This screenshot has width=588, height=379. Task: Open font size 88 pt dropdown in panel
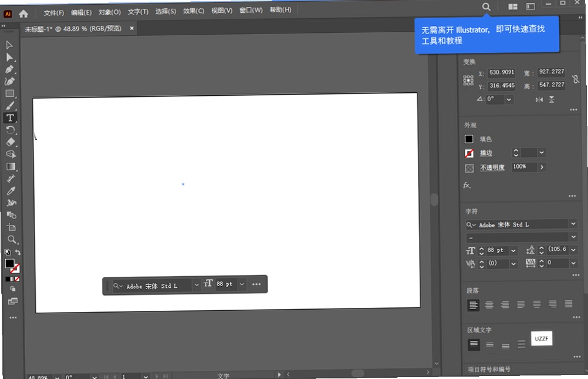pos(513,250)
